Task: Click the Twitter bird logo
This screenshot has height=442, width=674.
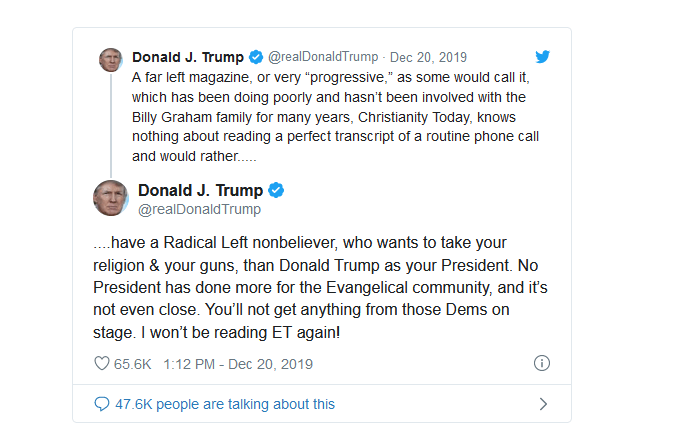Action: click(x=542, y=57)
